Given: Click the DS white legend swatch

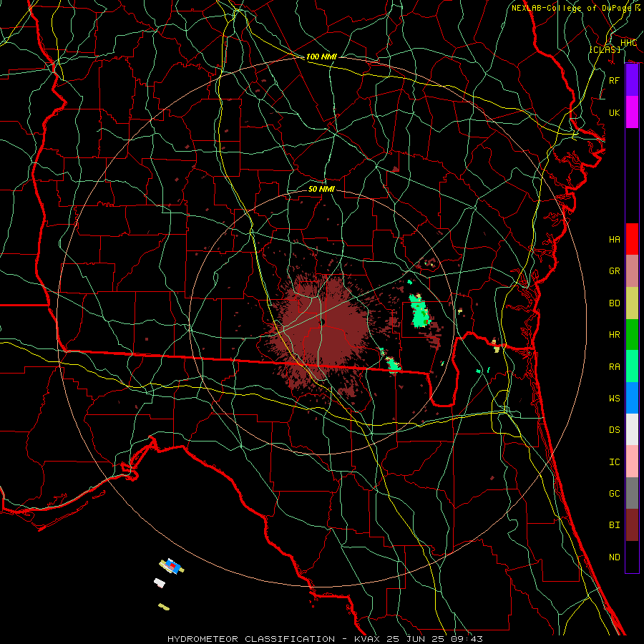Looking at the screenshot, I should tap(632, 429).
